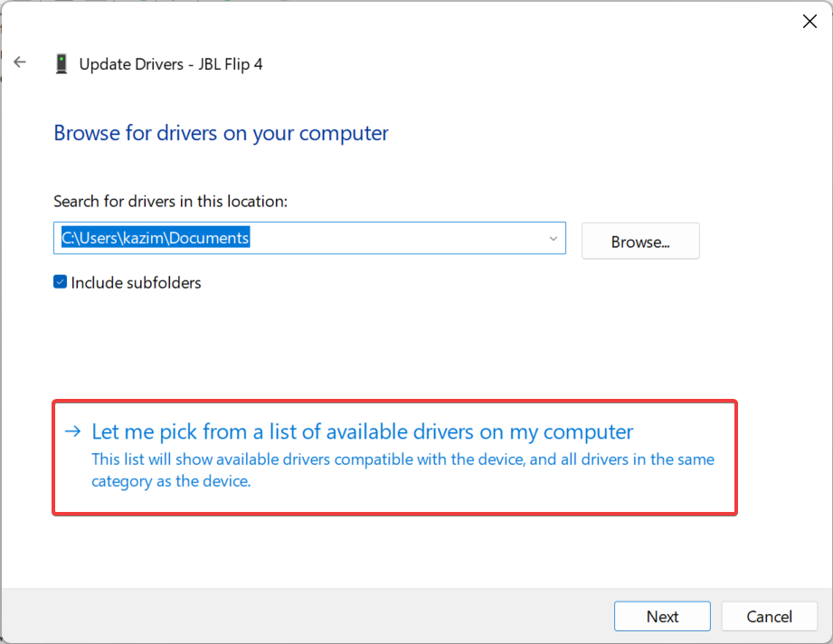Viewport: 833px width, 644px height.
Task: Click the 'Browse for drivers on your computer' heading
Action: (221, 133)
